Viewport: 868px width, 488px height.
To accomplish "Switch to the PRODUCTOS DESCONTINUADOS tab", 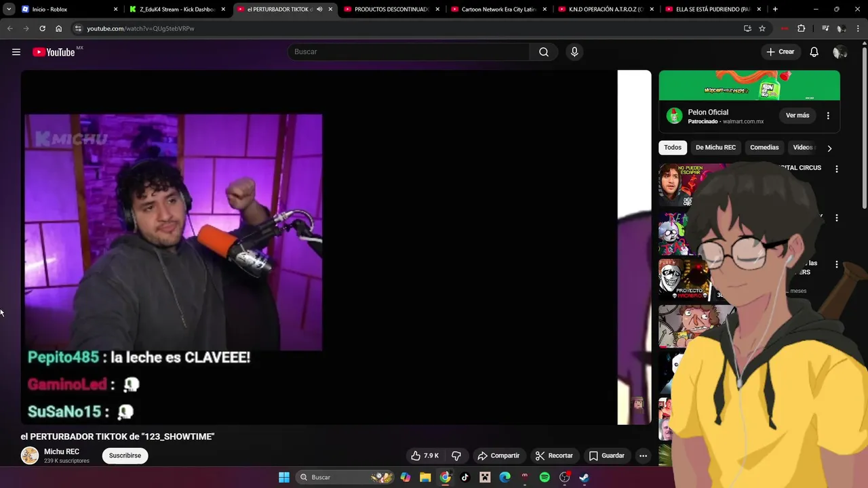I will (391, 9).
